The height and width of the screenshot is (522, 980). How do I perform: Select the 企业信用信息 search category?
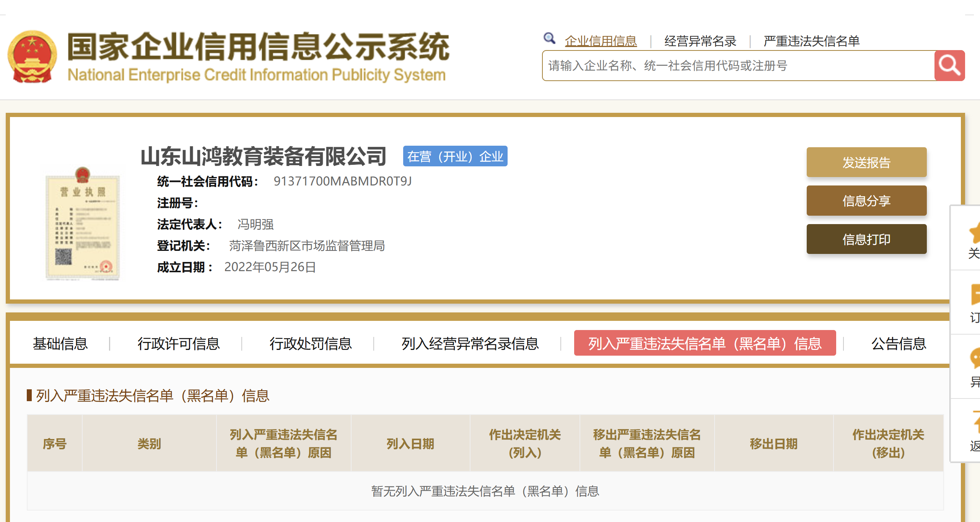(x=601, y=41)
